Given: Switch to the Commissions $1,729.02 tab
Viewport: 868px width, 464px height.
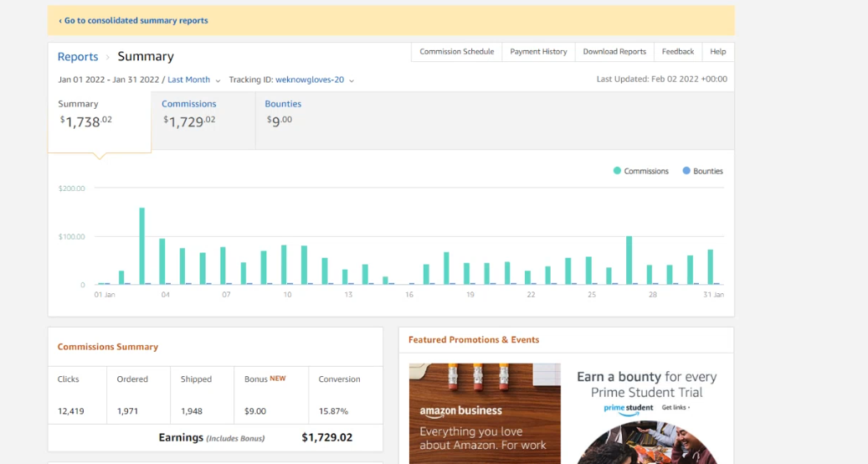Looking at the screenshot, I should 203,120.
